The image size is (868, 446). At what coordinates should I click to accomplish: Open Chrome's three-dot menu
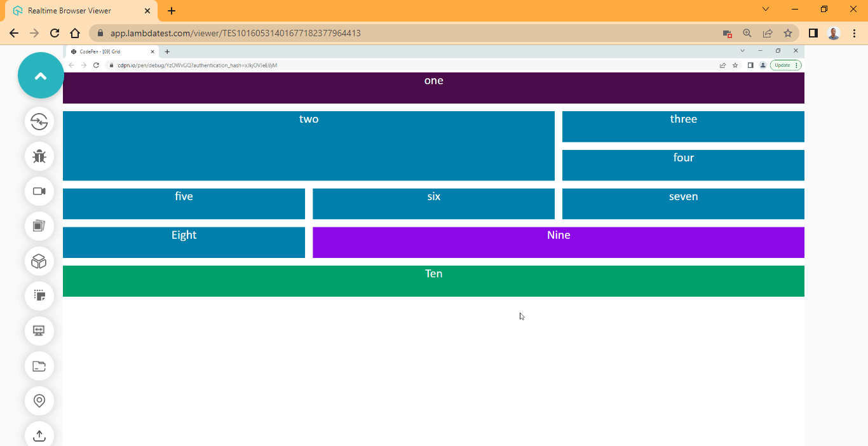[854, 33]
